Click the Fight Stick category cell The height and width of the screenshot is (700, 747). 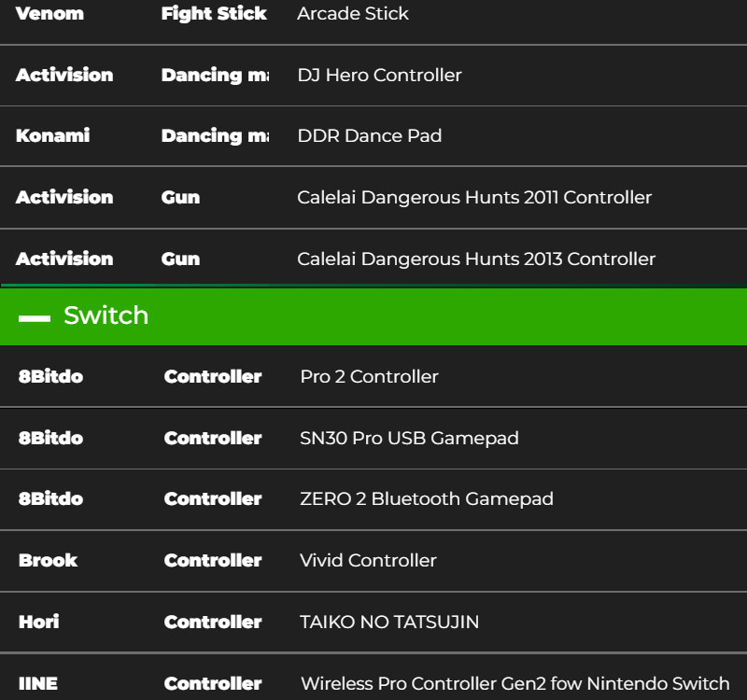(x=214, y=13)
